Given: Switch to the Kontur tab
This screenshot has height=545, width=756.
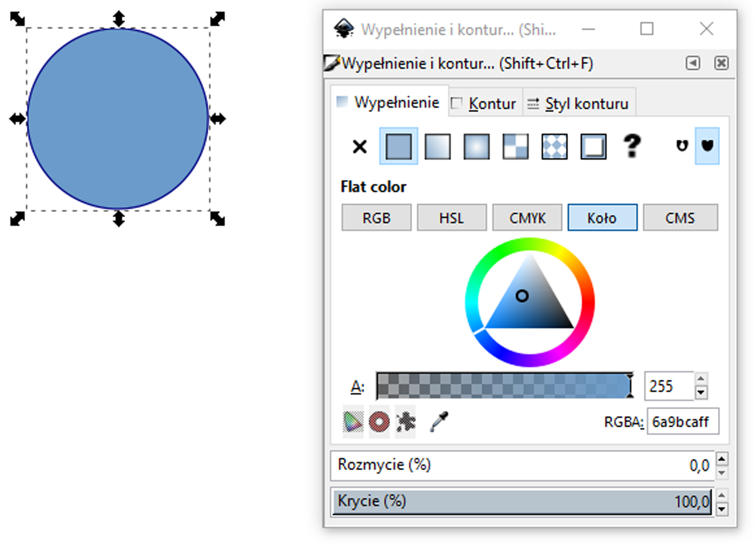Looking at the screenshot, I should (485, 104).
